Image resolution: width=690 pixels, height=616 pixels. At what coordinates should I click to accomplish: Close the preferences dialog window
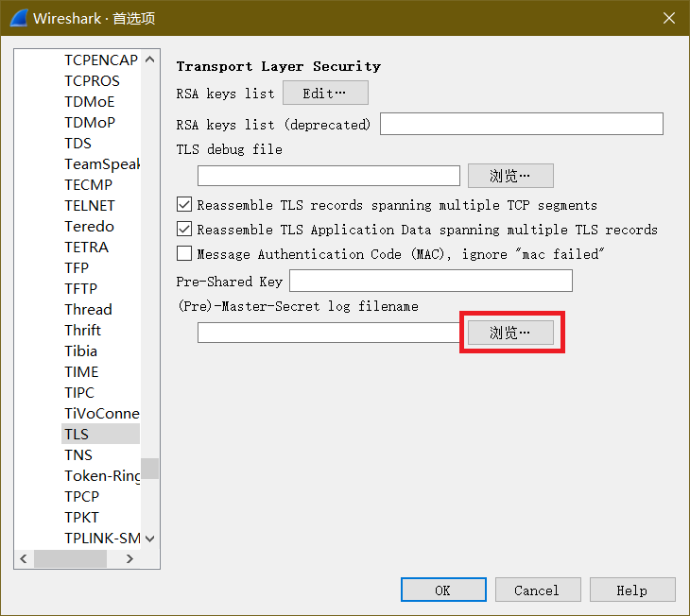pyautogui.click(x=668, y=18)
